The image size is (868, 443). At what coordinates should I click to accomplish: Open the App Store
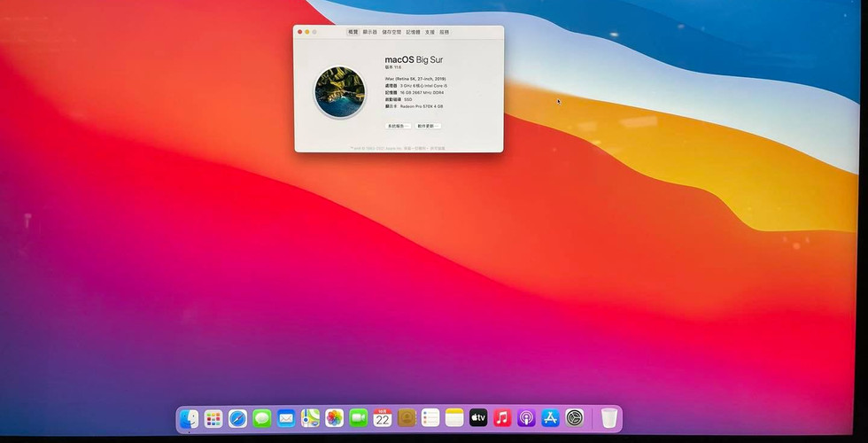pyautogui.click(x=550, y=417)
